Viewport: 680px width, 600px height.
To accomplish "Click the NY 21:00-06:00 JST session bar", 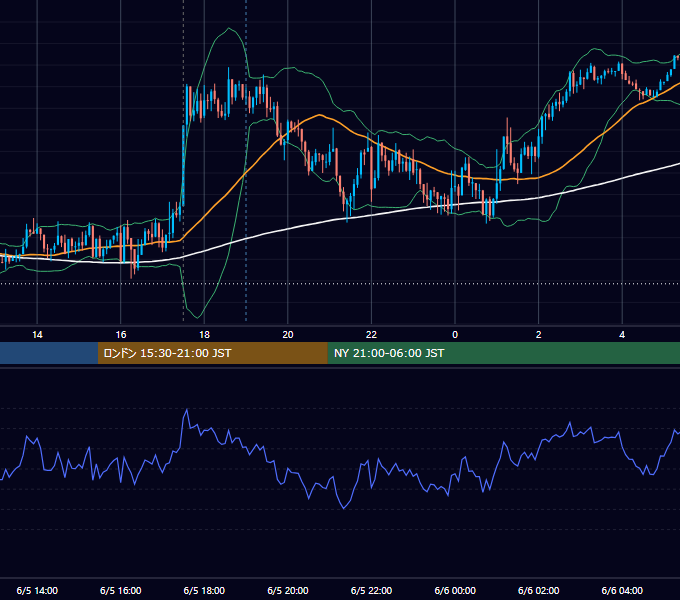I will 503,353.
